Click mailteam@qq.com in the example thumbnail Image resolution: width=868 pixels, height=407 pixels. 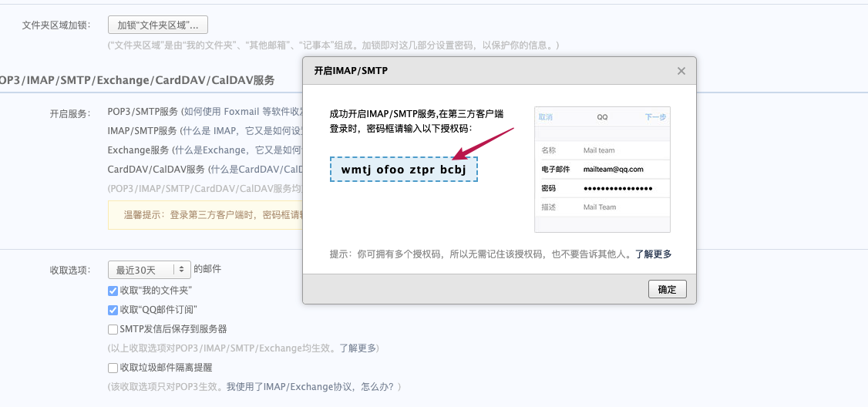(614, 170)
